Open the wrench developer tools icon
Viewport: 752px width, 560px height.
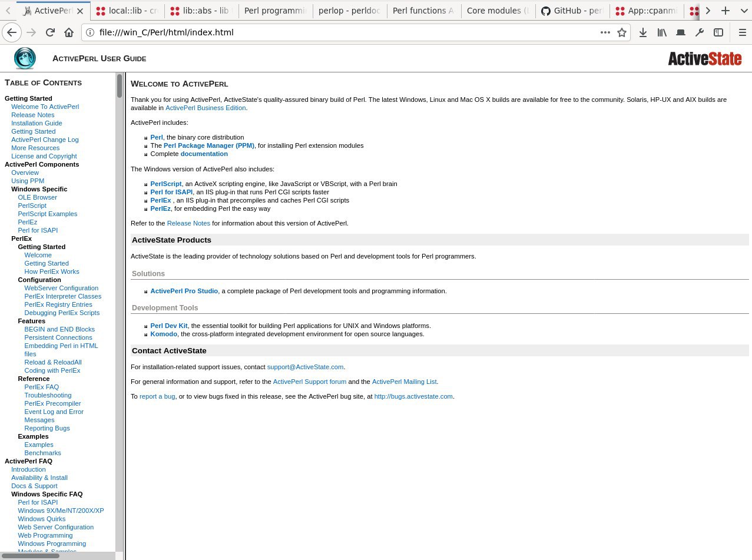click(x=700, y=32)
